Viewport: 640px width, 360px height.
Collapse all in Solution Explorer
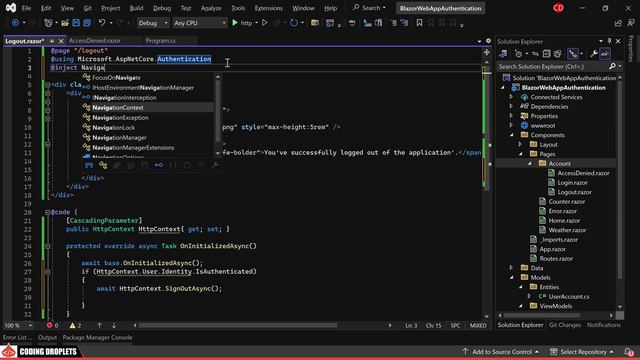pyautogui.click(x=546, y=53)
